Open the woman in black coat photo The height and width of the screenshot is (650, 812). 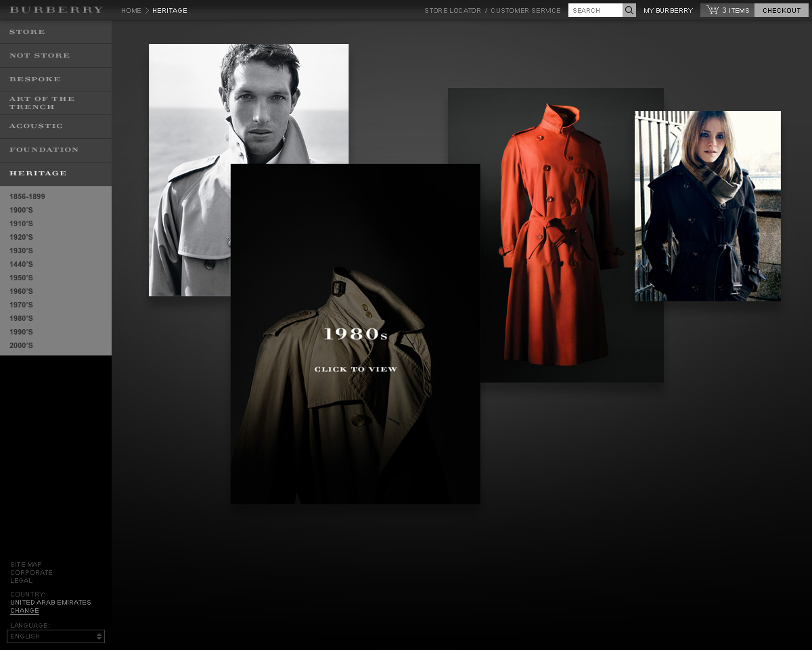pyautogui.click(x=708, y=206)
